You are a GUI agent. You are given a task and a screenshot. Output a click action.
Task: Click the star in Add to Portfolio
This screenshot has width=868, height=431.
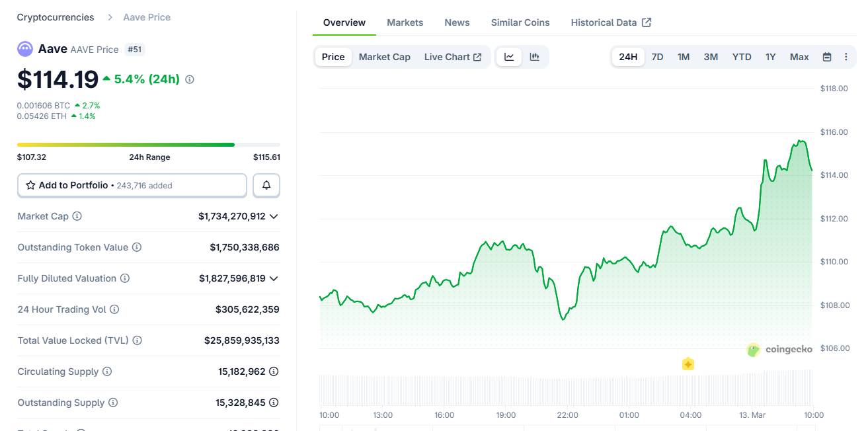click(x=30, y=185)
